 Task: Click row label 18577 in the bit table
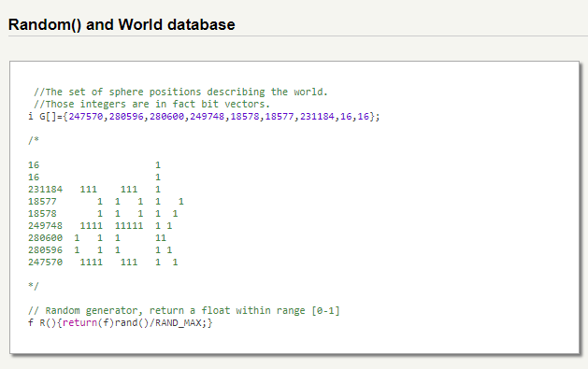pyautogui.click(x=42, y=202)
